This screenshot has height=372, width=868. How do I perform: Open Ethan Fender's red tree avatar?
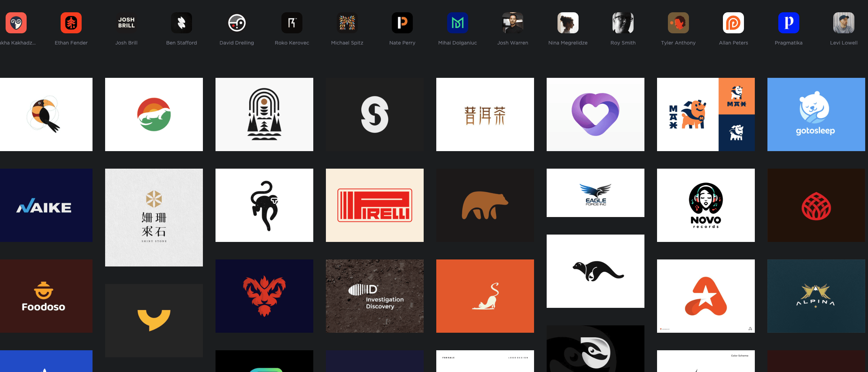71,23
